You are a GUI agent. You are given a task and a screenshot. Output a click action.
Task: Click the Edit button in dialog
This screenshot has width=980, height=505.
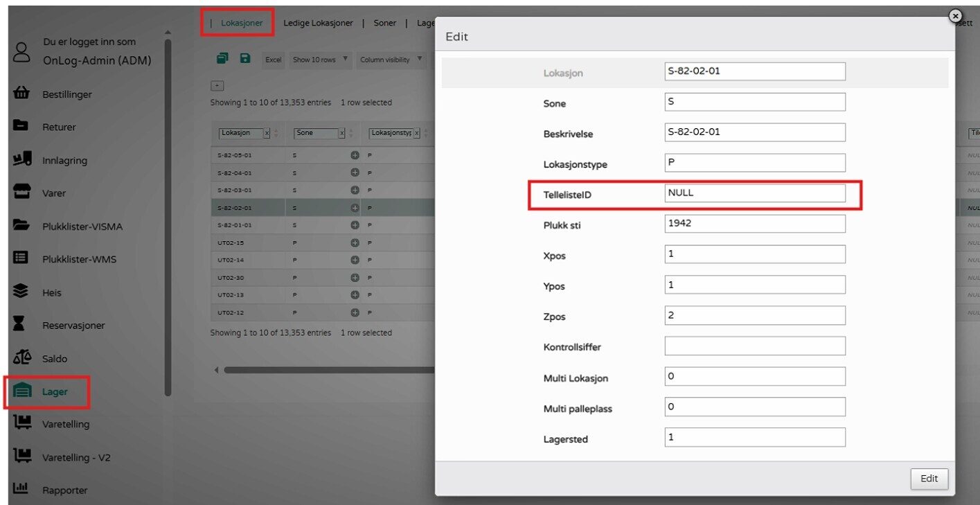click(929, 479)
